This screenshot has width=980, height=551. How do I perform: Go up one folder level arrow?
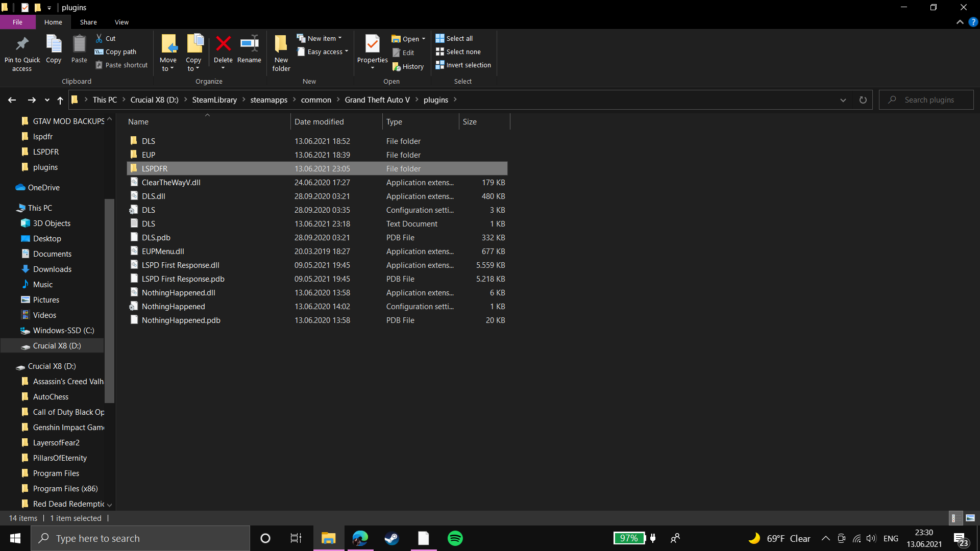60,100
